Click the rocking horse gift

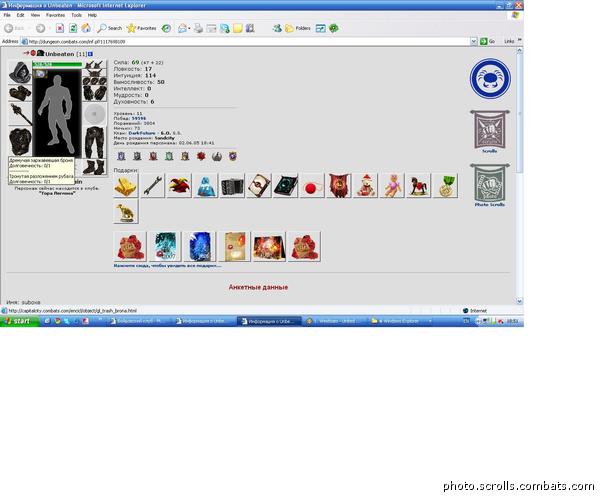coord(418,186)
